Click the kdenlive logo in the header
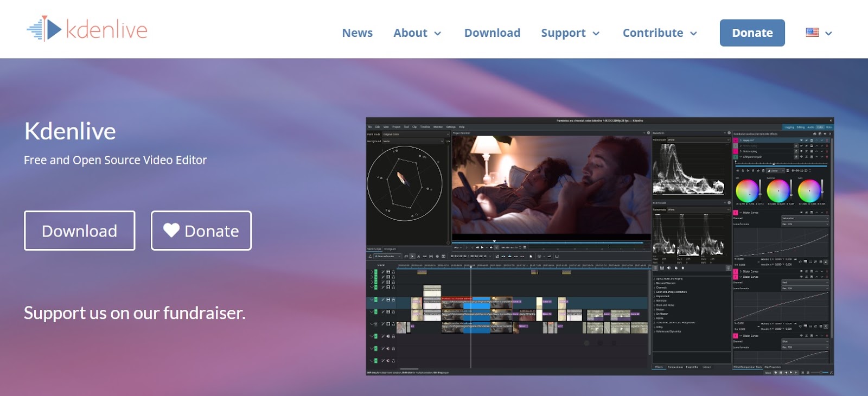Viewport: 868px width, 396px height. point(87,29)
